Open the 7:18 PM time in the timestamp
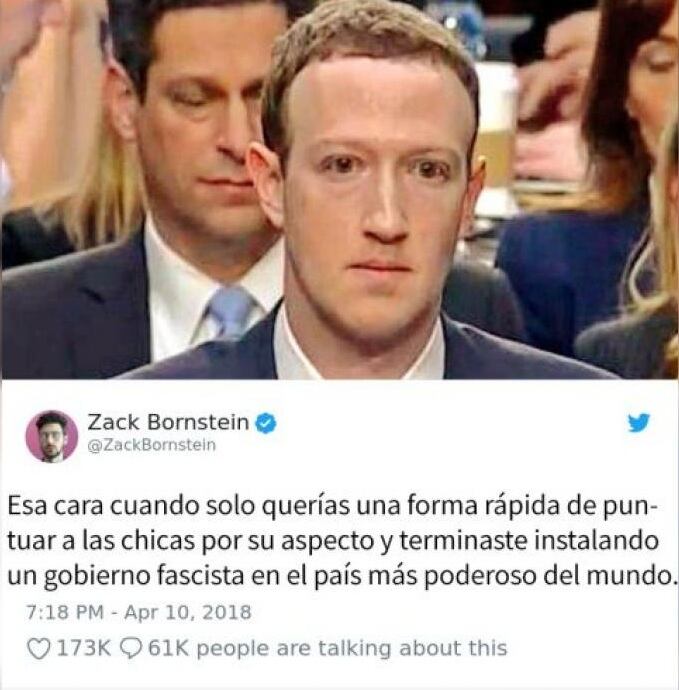The height and width of the screenshot is (690, 679). (65, 612)
